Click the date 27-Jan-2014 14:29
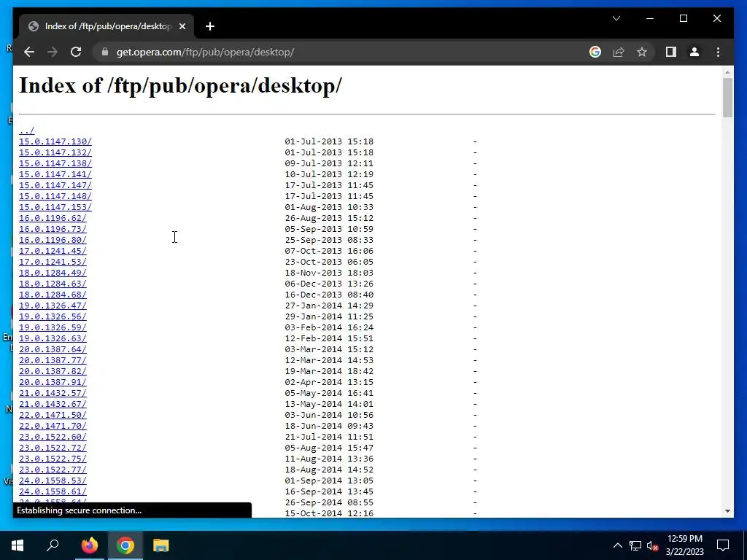This screenshot has width=747, height=560. pos(329,306)
